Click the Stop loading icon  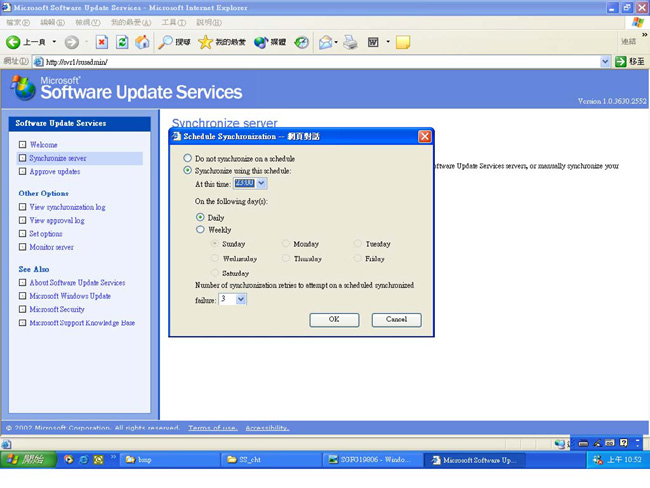click(102, 42)
